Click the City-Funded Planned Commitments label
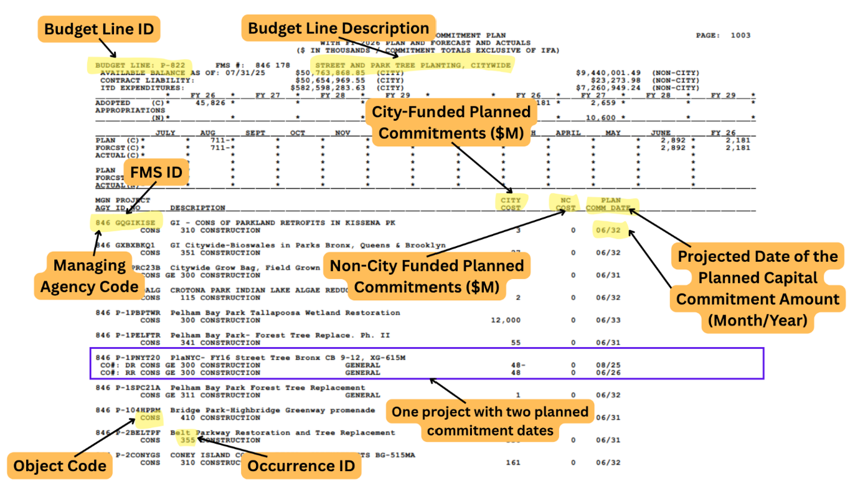The height and width of the screenshot is (496, 868). pyautogui.click(x=451, y=123)
